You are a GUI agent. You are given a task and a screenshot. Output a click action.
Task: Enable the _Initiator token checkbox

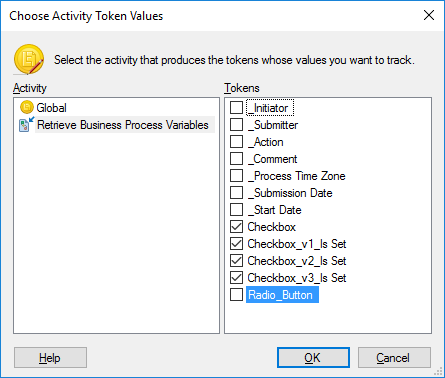[236, 108]
